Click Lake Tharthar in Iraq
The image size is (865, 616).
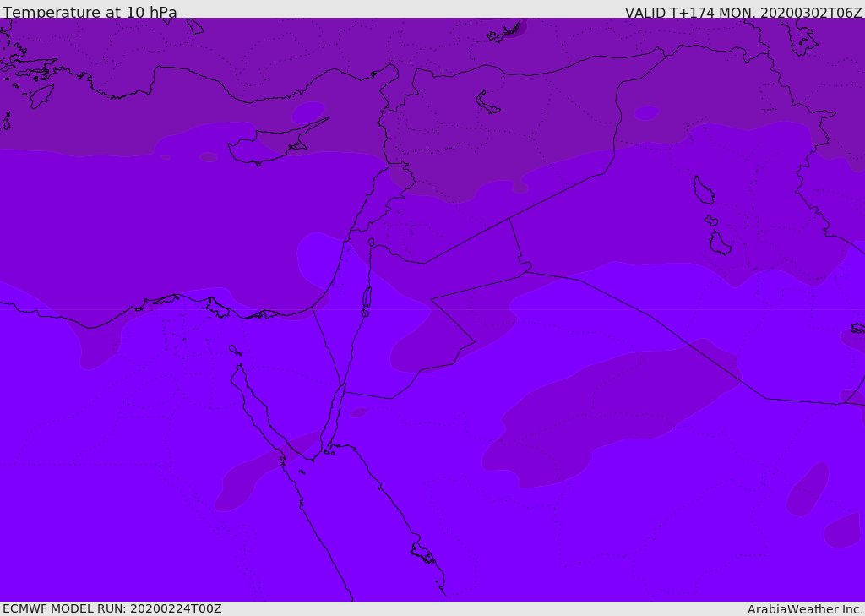coord(703,190)
